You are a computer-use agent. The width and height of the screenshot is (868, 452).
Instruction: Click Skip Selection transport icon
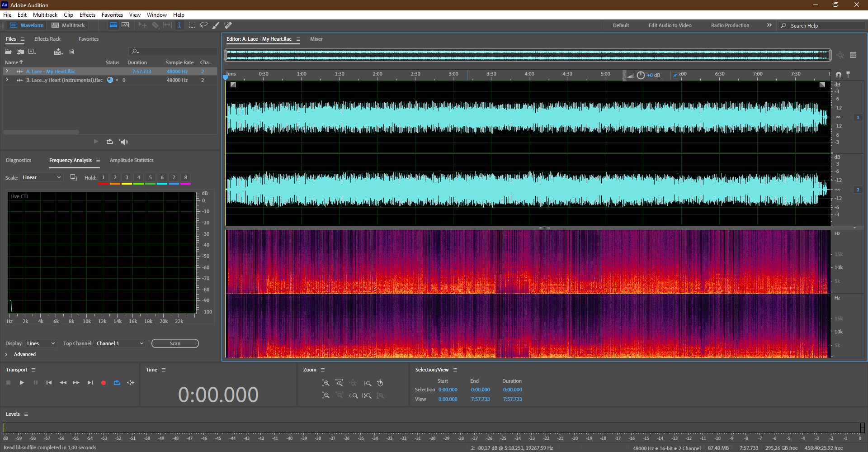tap(131, 383)
